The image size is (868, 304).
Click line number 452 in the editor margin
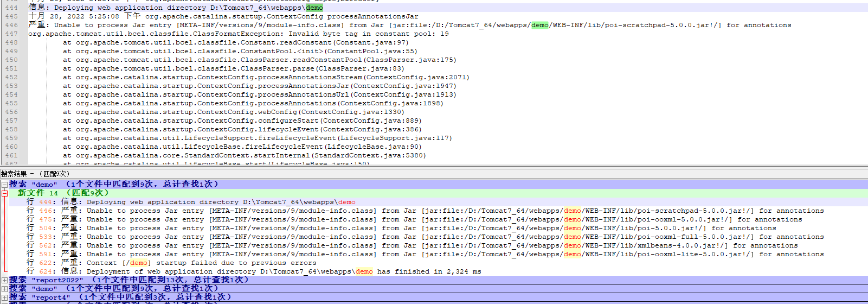(x=11, y=77)
